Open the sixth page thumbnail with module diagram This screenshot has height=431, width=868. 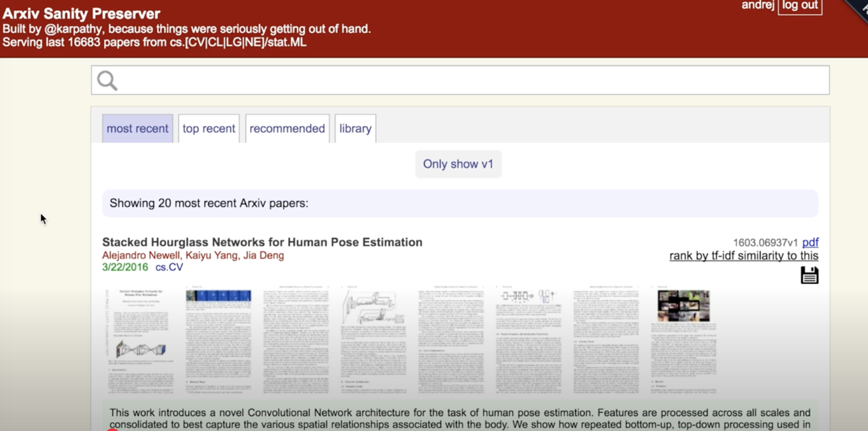tap(529, 340)
